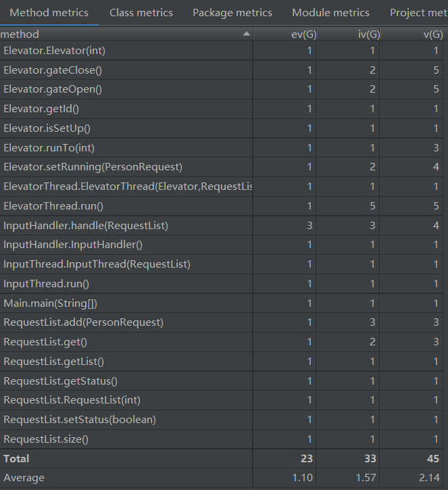The image size is (448, 490).
Task: Click the Average v(G) value 2.14
Action: point(429,478)
